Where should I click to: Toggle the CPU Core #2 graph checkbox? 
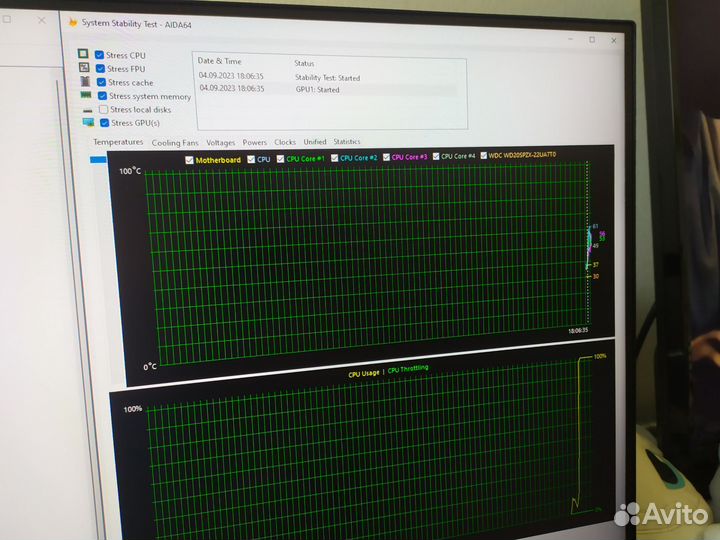(x=334, y=158)
